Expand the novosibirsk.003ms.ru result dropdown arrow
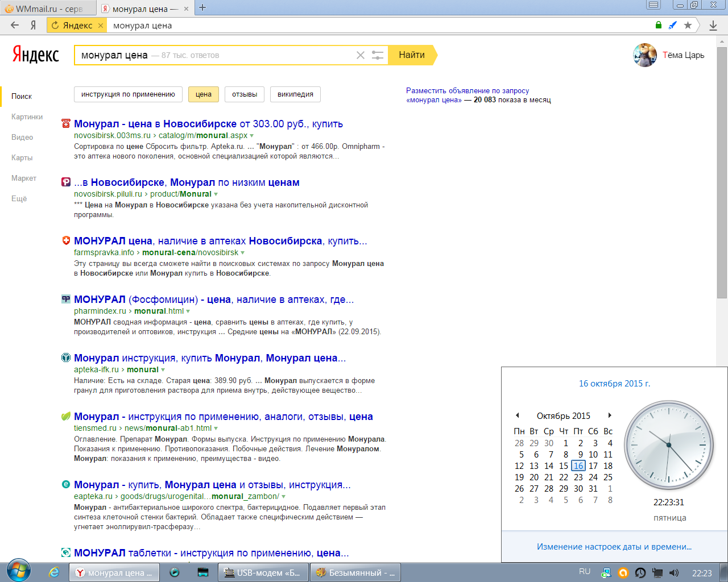The image size is (728, 582). (251, 136)
